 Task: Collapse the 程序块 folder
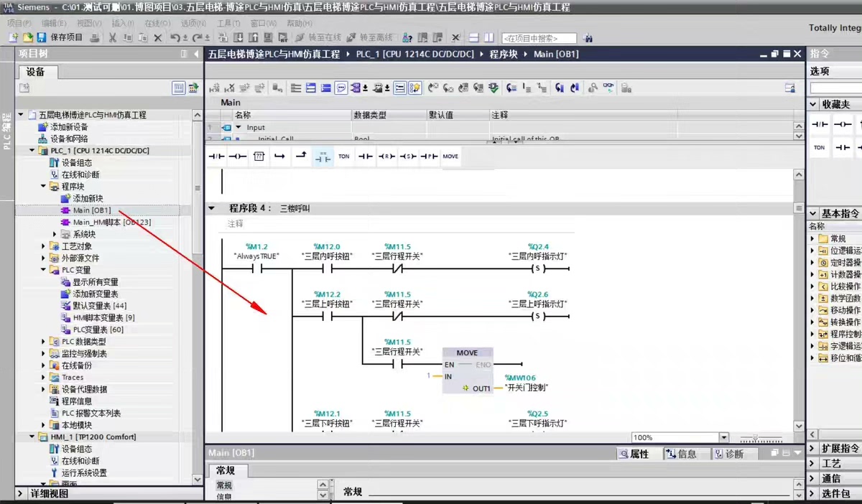(x=43, y=187)
